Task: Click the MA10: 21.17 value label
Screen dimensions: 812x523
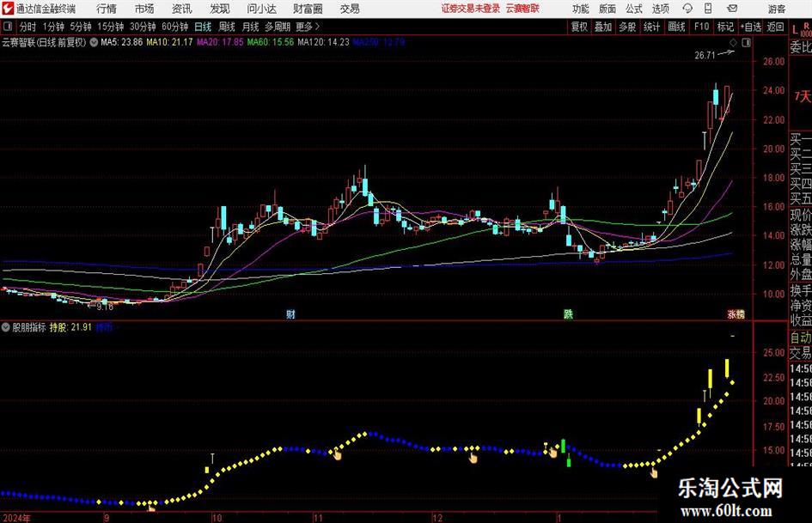Action: coord(169,42)
